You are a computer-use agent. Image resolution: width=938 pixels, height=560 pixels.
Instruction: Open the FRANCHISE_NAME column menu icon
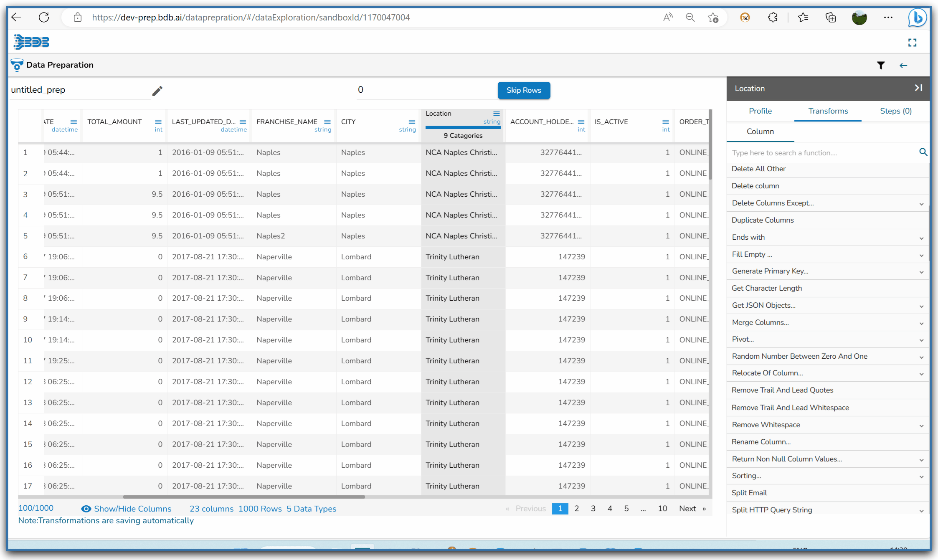[327, 122]
